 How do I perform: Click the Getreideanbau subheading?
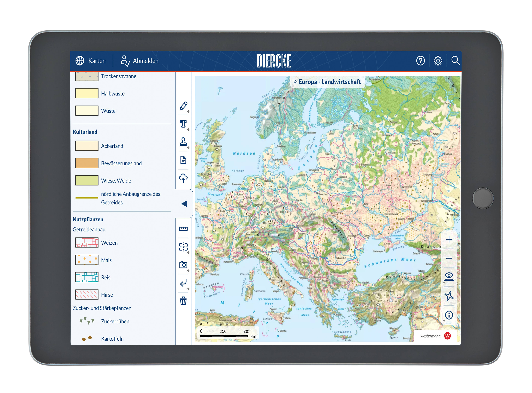click(x=89, y=230)
